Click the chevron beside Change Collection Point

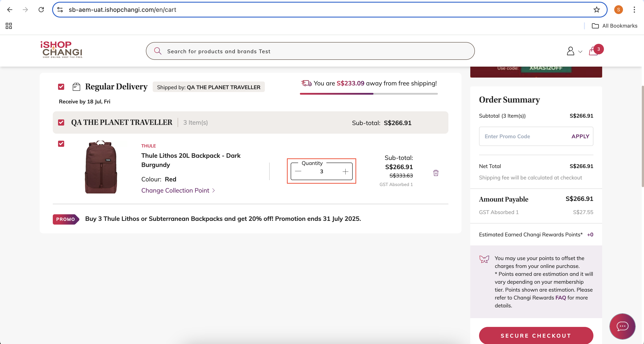214,190
